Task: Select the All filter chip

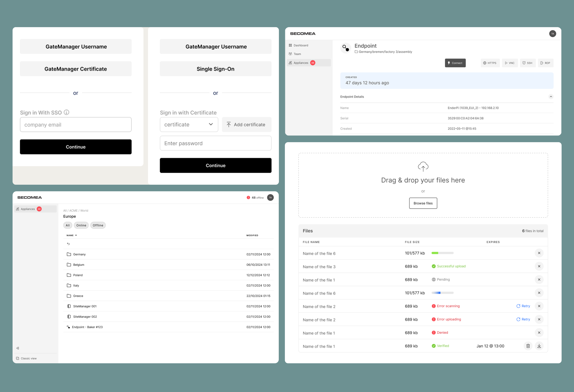Action: coord(68,225)
